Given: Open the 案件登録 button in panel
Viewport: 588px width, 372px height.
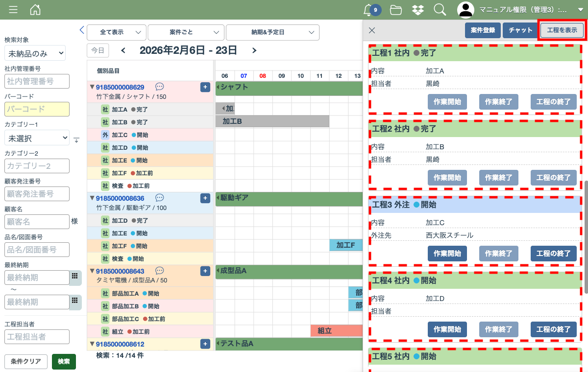Looking at the screenshot, I should pos(483,30).
